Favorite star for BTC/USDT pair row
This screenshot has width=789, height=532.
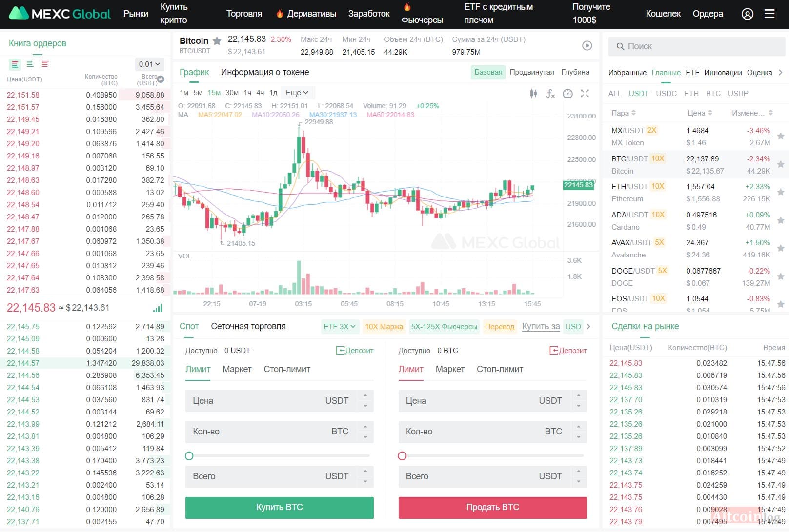781,164
